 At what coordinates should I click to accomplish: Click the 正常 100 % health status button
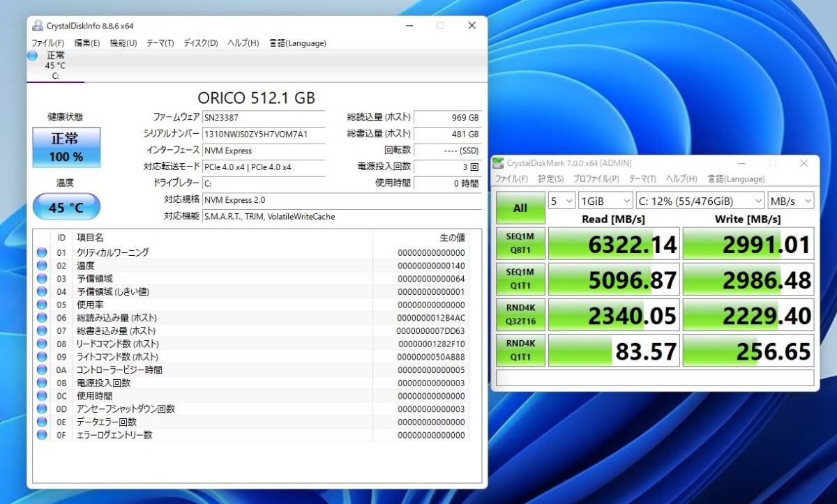[x=66, y=146]
